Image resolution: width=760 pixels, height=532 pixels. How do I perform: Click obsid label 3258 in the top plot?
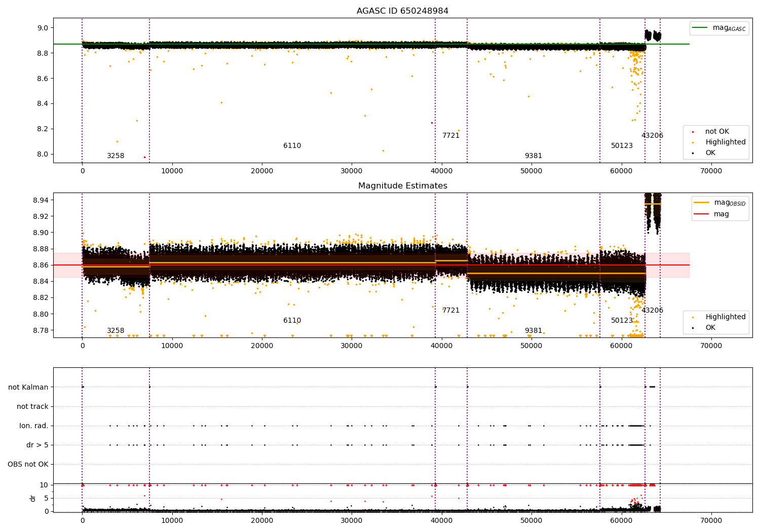click(x=116, y=156)
